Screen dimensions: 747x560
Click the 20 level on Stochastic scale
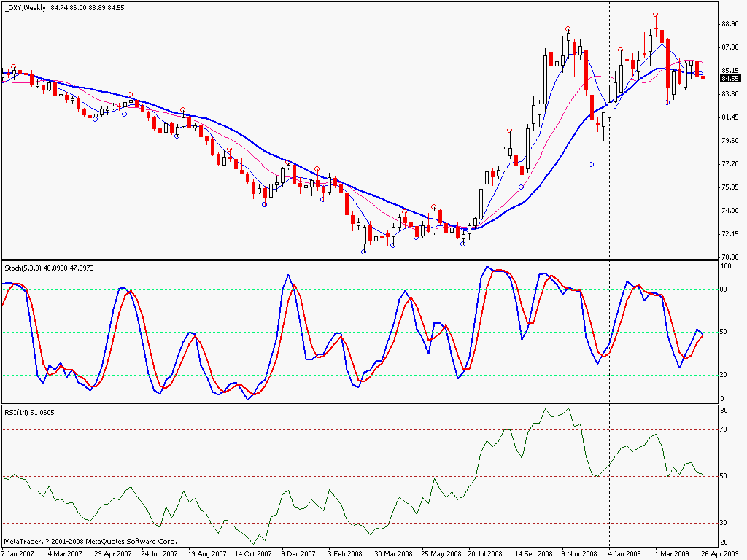pos(724,375)
